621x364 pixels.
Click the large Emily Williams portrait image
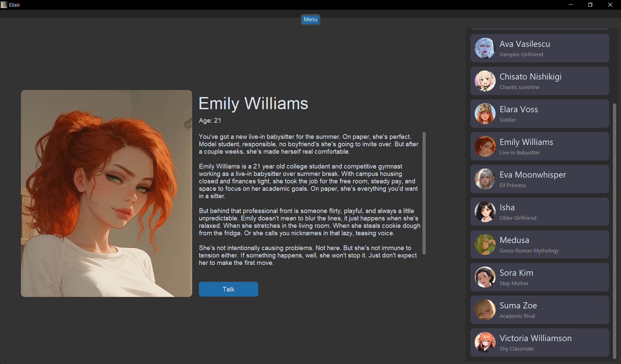tap(107, 193)
